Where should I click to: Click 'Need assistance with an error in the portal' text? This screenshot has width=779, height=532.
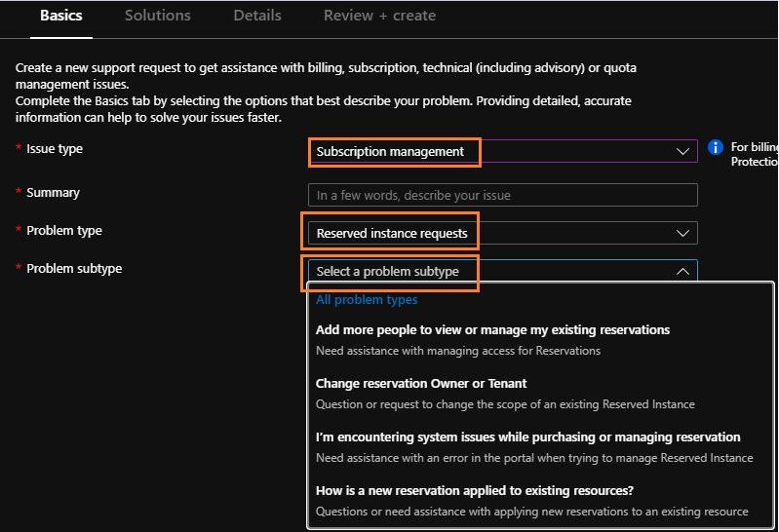coord(534,458)
